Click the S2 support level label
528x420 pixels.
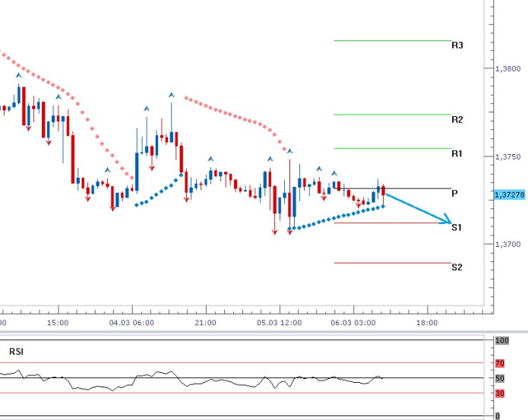[457, 267]
